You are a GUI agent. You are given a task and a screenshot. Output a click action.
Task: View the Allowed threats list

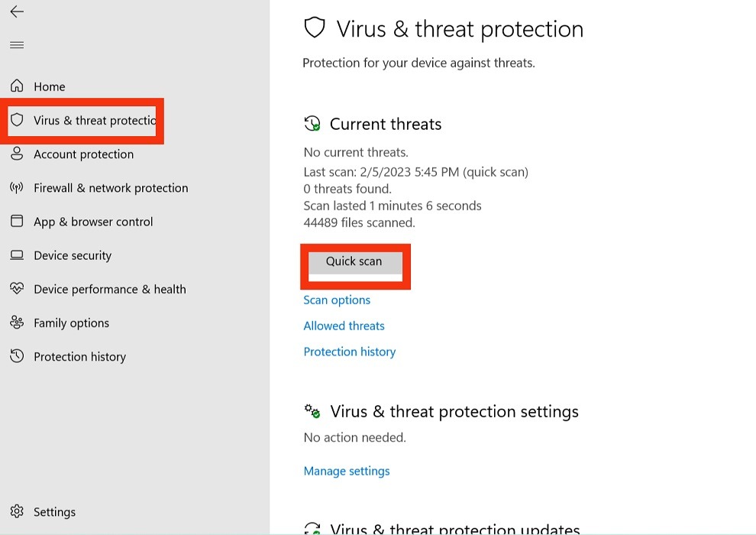tap(344, 326)
